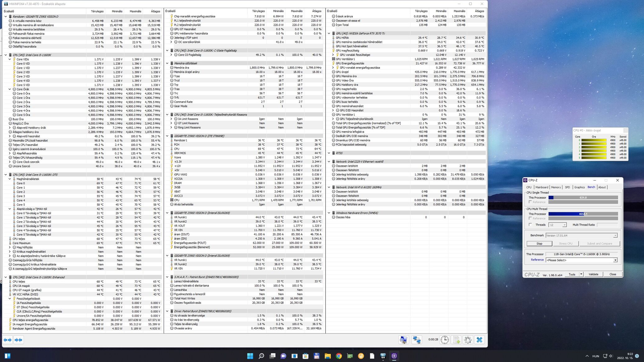Click the HWiNFO remote monitor icon
644x362 pixels.
(404, 340)
